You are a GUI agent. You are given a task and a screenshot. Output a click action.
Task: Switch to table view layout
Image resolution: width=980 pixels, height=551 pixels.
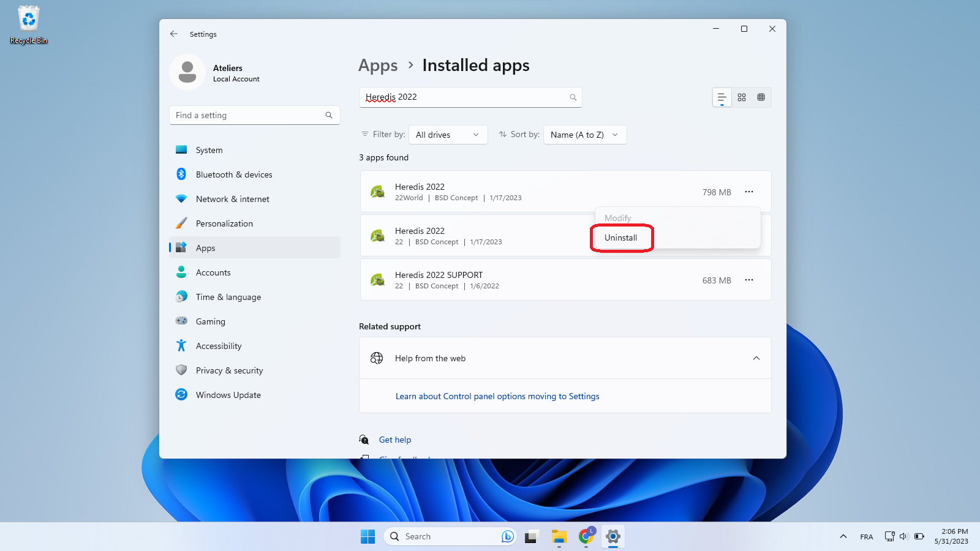(x=761, y=97)
